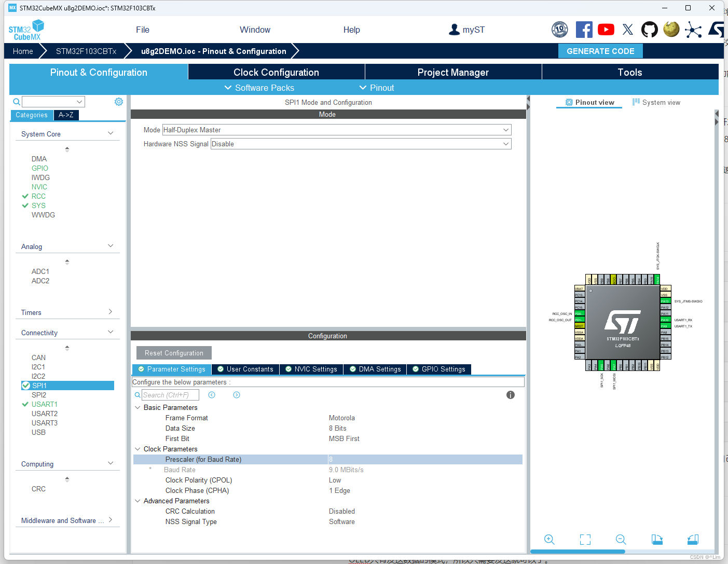728x564 pixels.
Task: Open the Facebook icon link
Action: [x=584, y=30]
